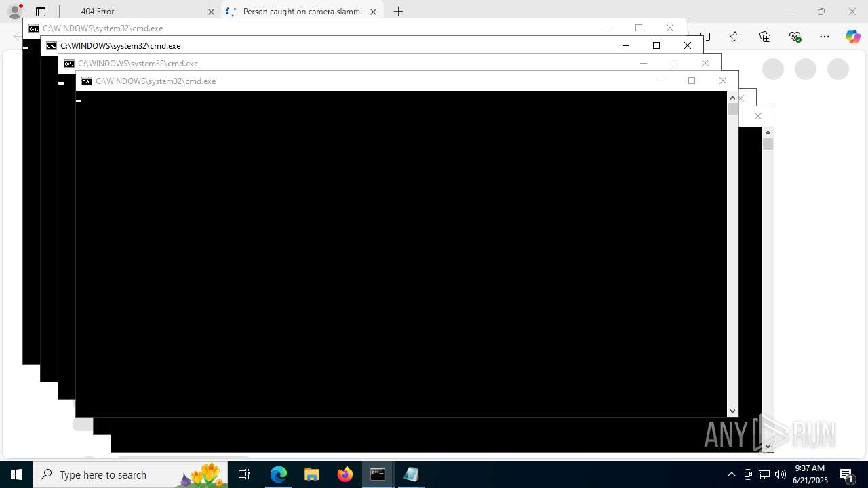Open the network tray icon

[x=764, y=474]
